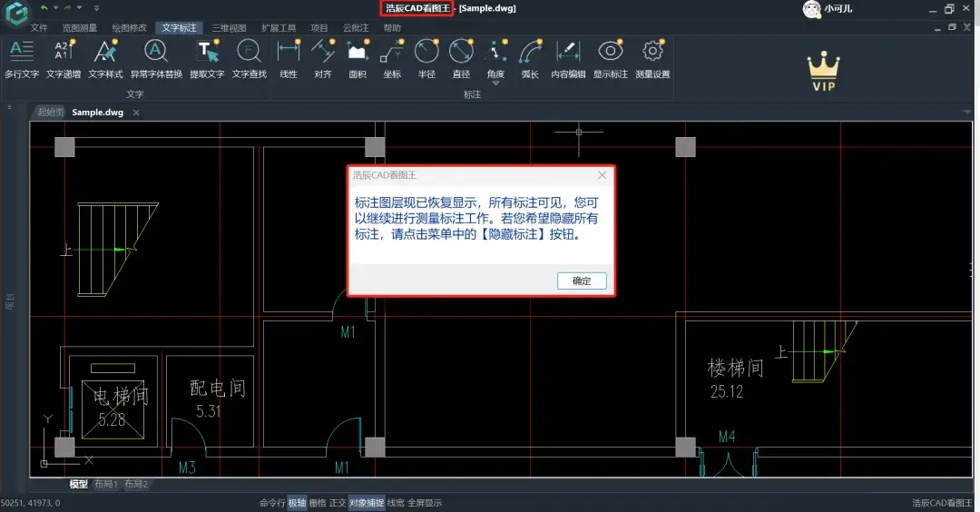Select the 线性 linear dimension tool

tap(289, 59)
